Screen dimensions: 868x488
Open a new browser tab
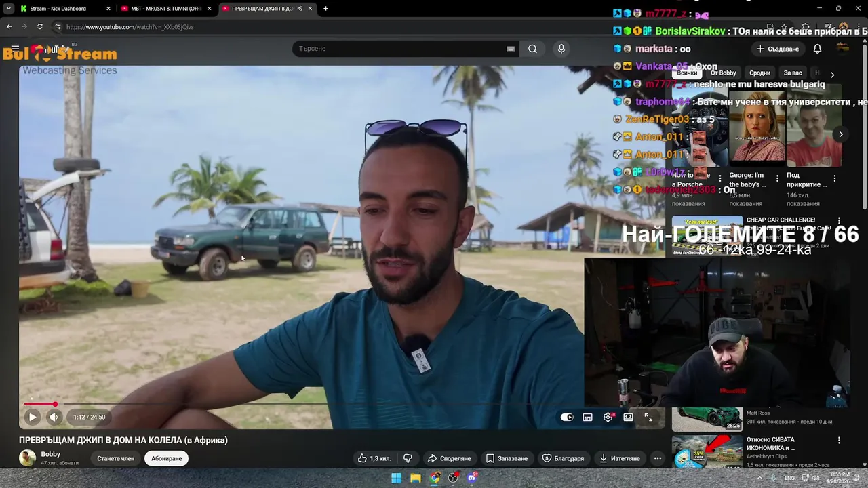point(325,9)
